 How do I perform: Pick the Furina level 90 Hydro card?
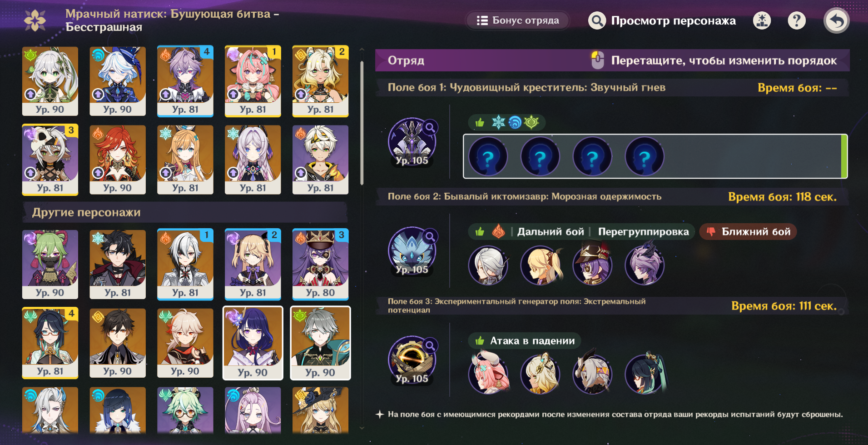tap(118, 81)
